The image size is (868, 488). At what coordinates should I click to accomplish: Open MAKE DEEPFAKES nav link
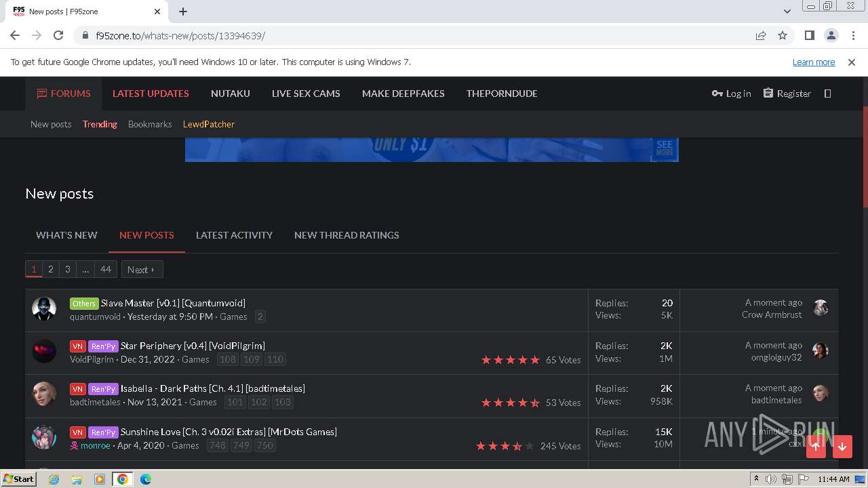tap(403, 94)
